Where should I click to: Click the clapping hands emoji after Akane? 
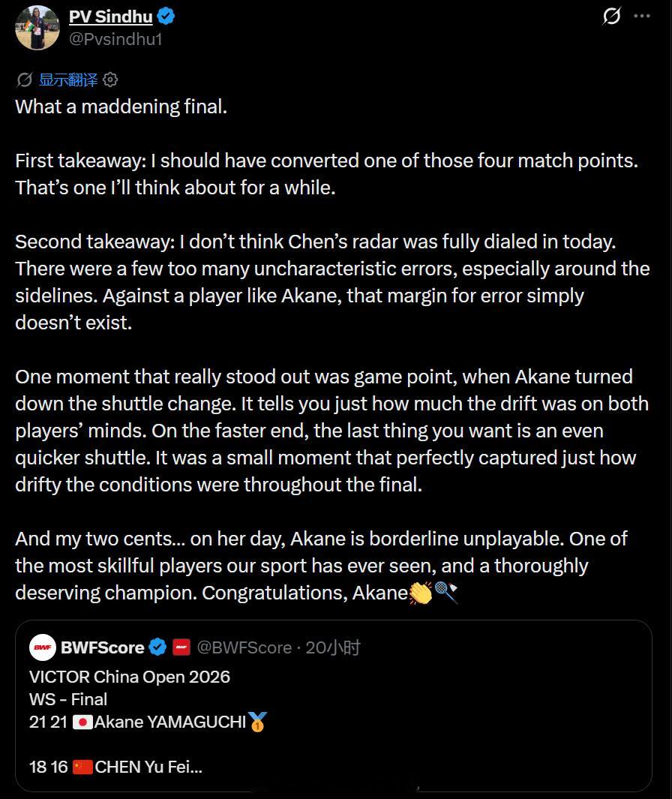click(421, 593)
